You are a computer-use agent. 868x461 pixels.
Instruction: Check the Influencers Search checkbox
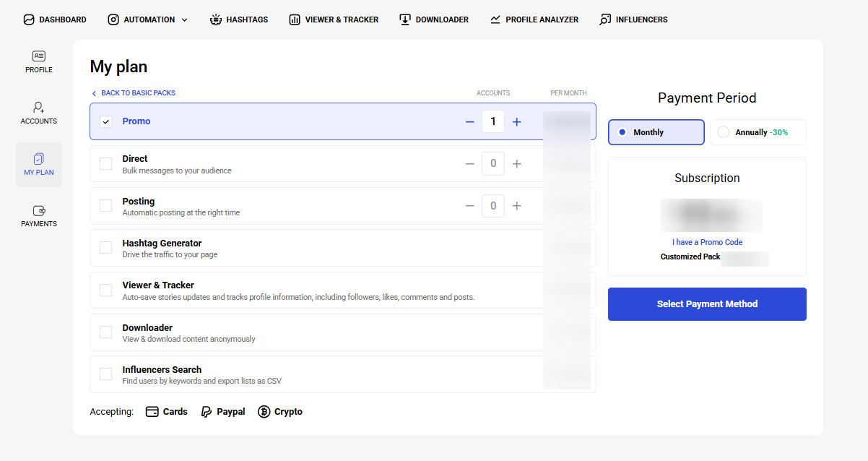[x=106, y=374]
